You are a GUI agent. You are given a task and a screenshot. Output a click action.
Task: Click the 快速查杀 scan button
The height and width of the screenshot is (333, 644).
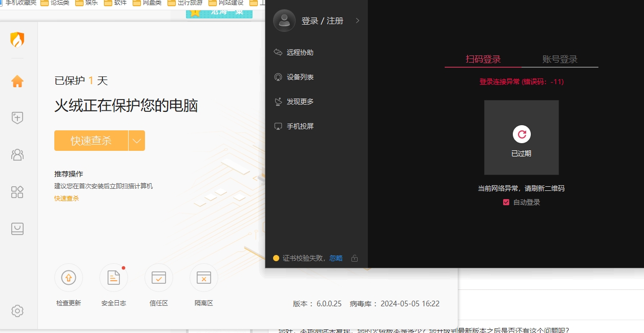[x=92, y=140]
